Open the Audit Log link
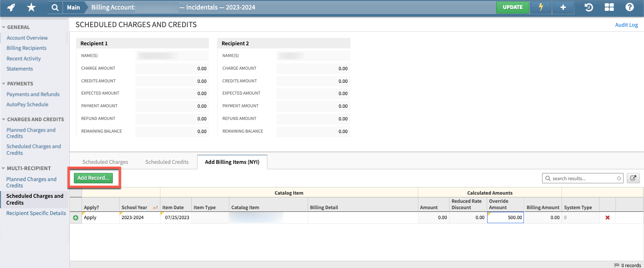644x268 pixels. tap(626, 24)
